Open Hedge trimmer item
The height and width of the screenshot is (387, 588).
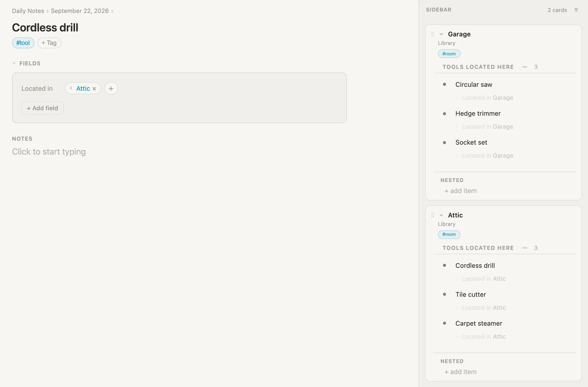(x=478, y=113)
